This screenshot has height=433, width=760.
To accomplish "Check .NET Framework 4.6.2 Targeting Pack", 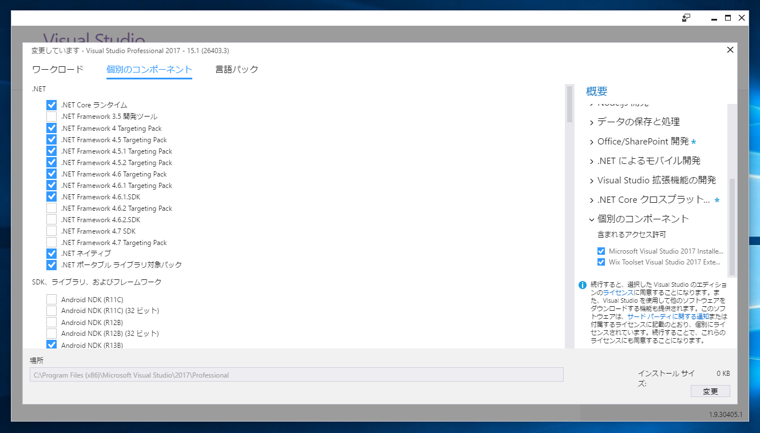I will click(51, 208).
